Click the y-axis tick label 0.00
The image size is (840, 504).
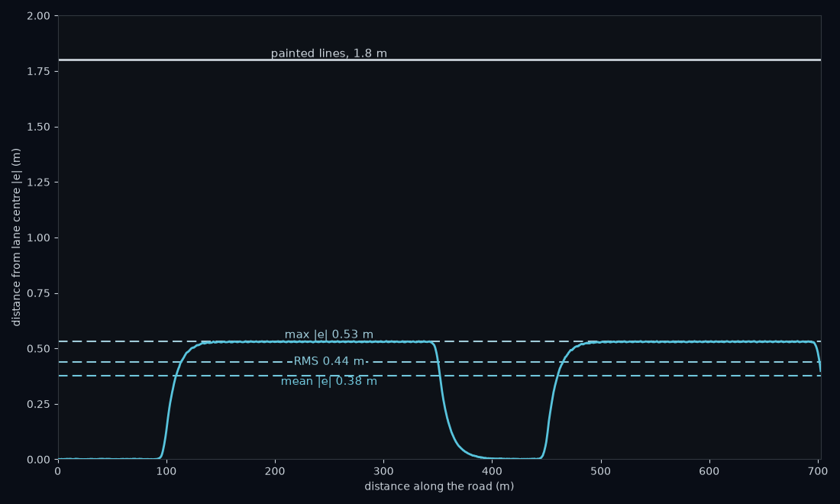click(x=39, y=460)
